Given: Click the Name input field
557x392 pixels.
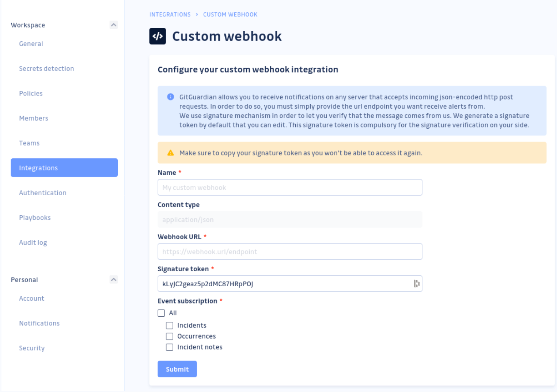Looking at the screenshot, I should (290, 187).
